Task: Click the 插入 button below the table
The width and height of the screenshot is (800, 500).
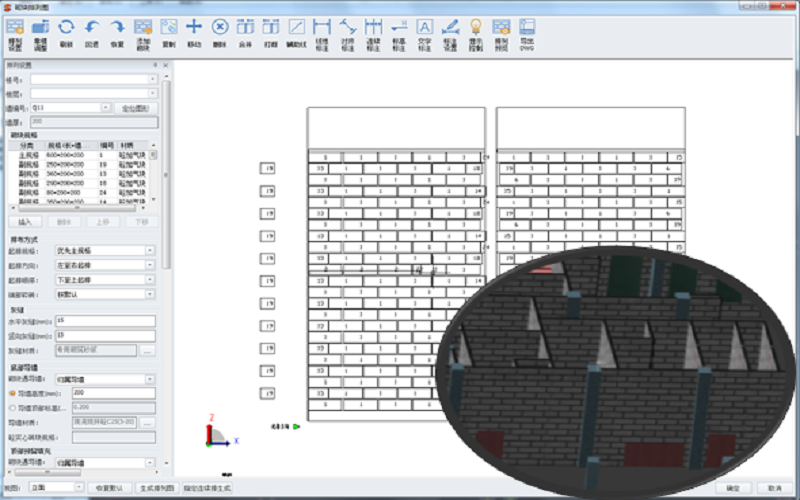Action: [25, 222]
